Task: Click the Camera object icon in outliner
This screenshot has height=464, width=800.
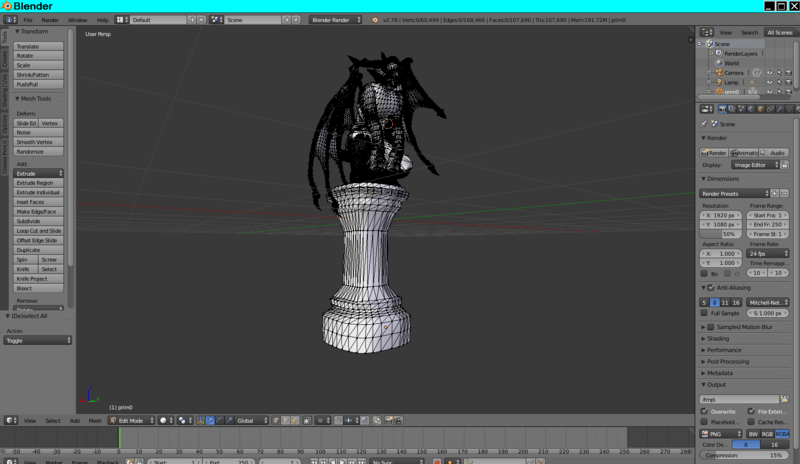Action: 720,72
